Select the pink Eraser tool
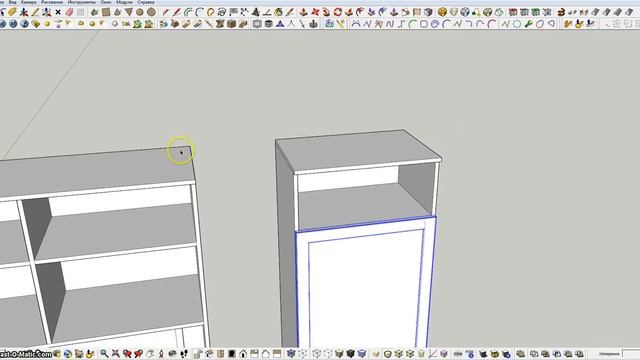The width and height of the screenshot is (640, 360). [69, 12]
